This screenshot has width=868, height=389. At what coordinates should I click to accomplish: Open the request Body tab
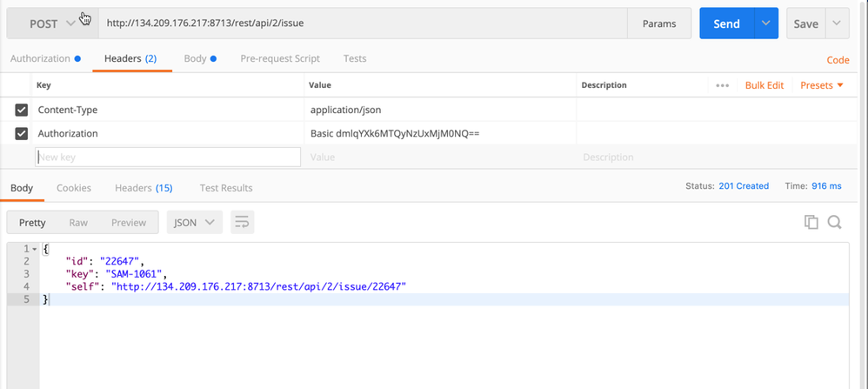(200, 58)
